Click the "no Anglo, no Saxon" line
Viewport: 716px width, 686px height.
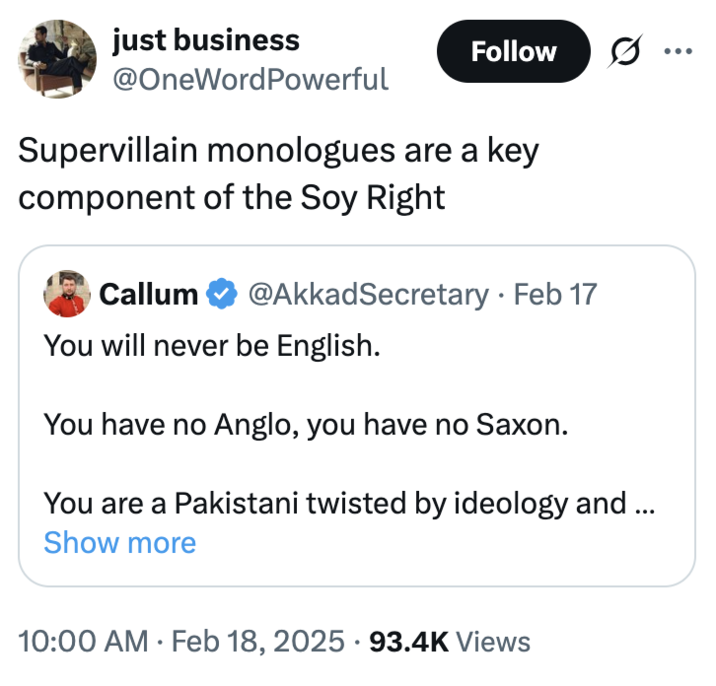[x=305, y=425]
